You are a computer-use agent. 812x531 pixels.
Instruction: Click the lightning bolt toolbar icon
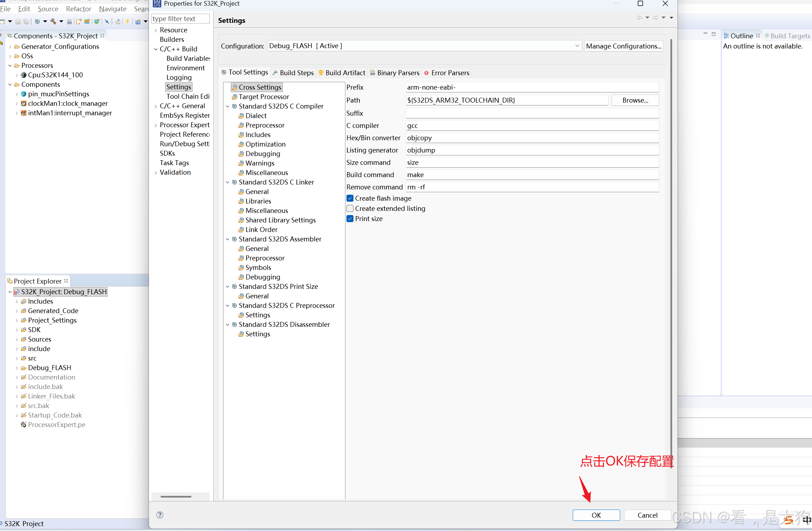click(128, 21)
